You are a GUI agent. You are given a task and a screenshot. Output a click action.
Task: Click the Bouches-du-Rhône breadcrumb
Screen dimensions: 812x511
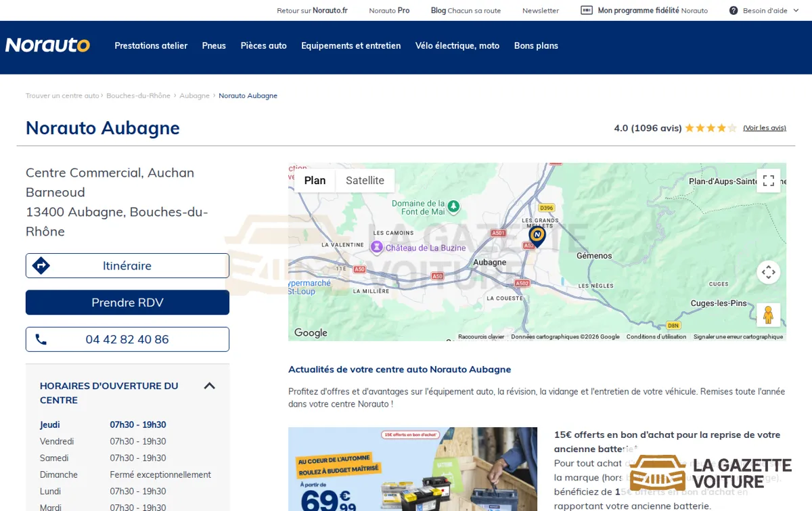[138, 95]
